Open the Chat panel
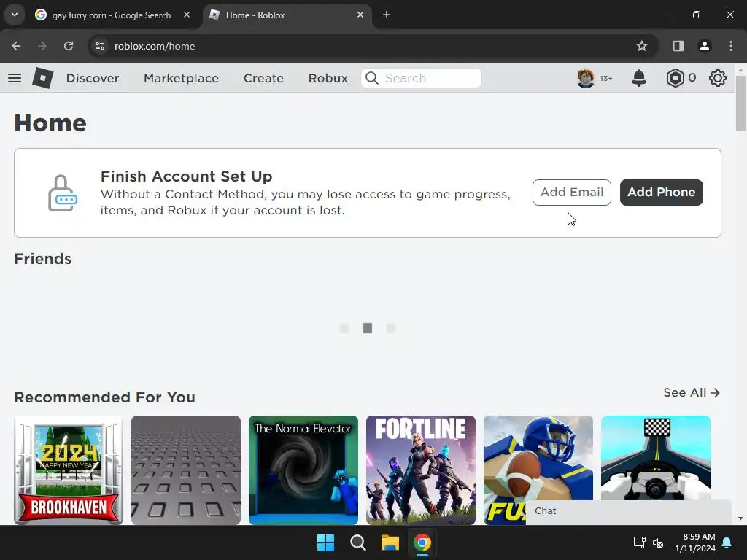 [x=628, y=511]
